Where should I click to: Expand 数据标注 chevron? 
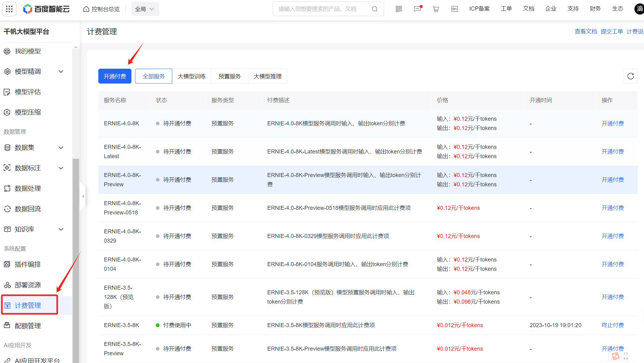61,168
